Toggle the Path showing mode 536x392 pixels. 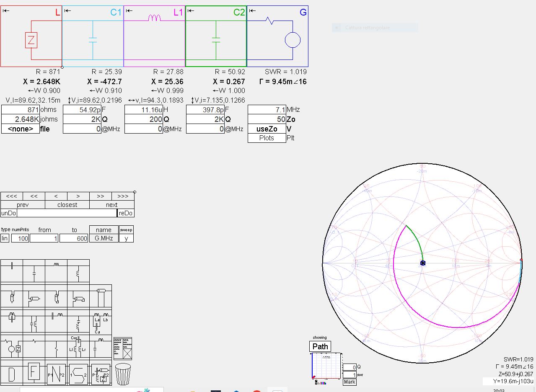(x=320, y=346)
